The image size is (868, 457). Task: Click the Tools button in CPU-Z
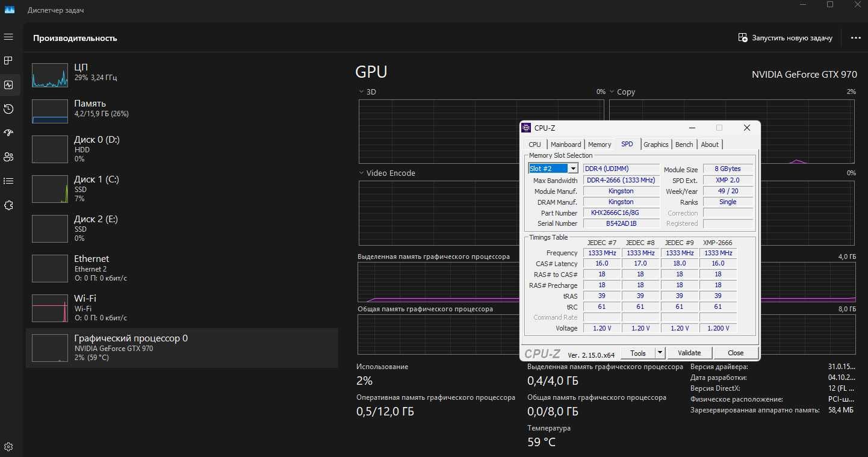638,353
